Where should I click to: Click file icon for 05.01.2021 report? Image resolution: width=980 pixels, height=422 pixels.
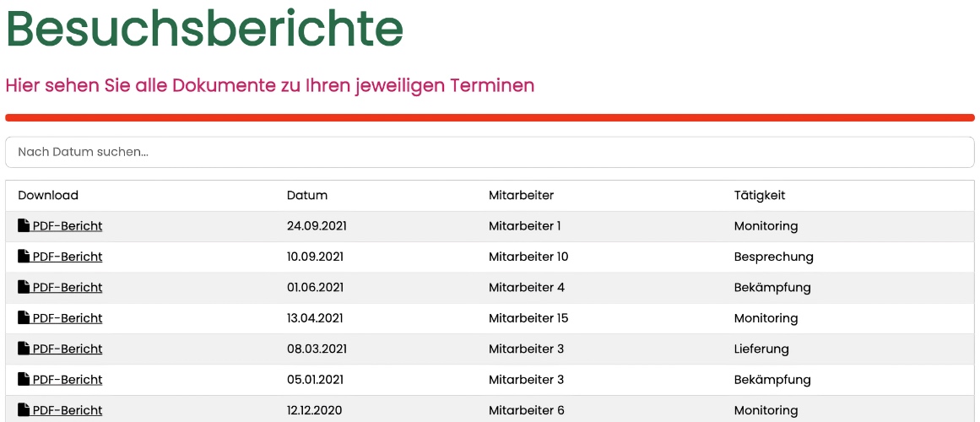tap(24, 379)
